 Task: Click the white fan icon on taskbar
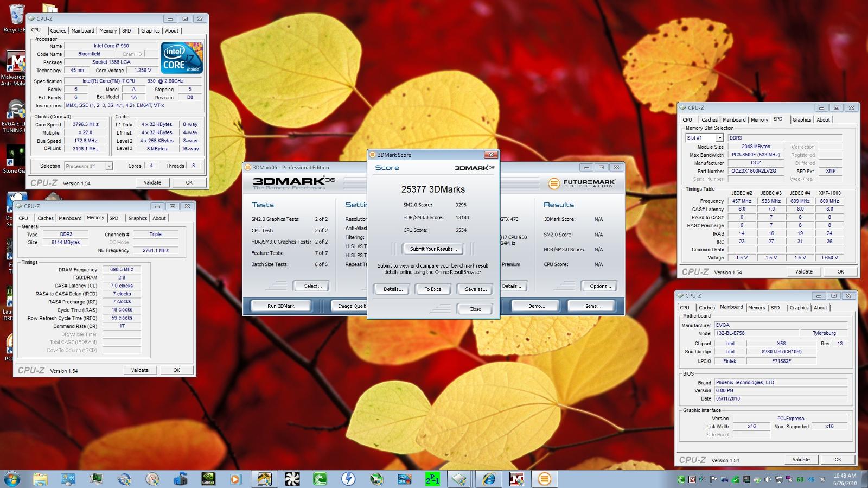point(292,479)
